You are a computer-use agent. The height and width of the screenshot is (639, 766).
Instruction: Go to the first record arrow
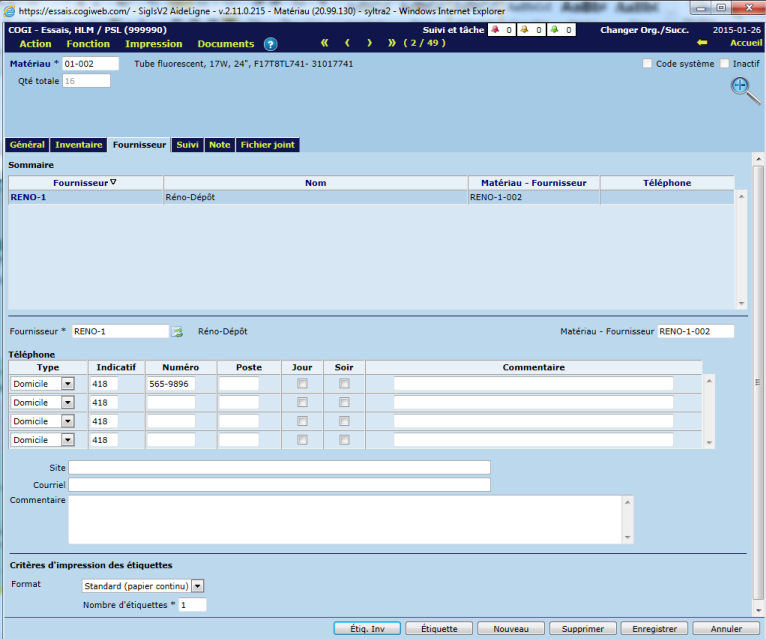[x=324, y=44]
